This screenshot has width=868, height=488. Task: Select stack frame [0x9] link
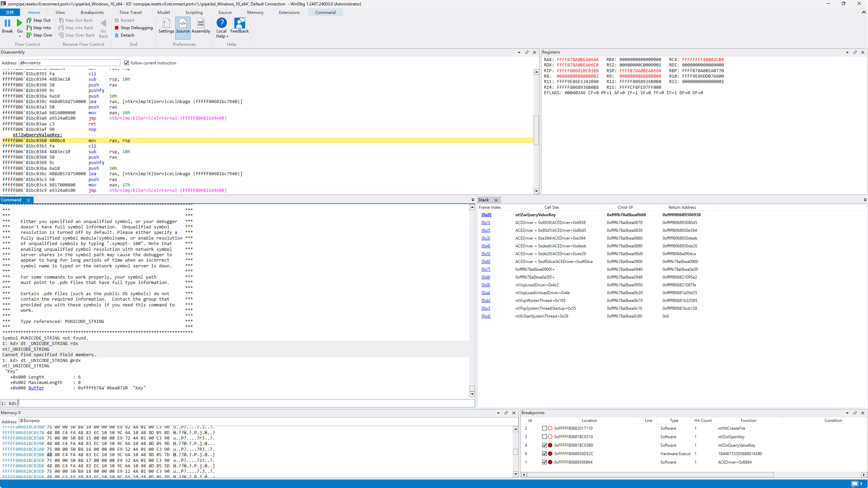pyautogui.click(x=486, y=285)
